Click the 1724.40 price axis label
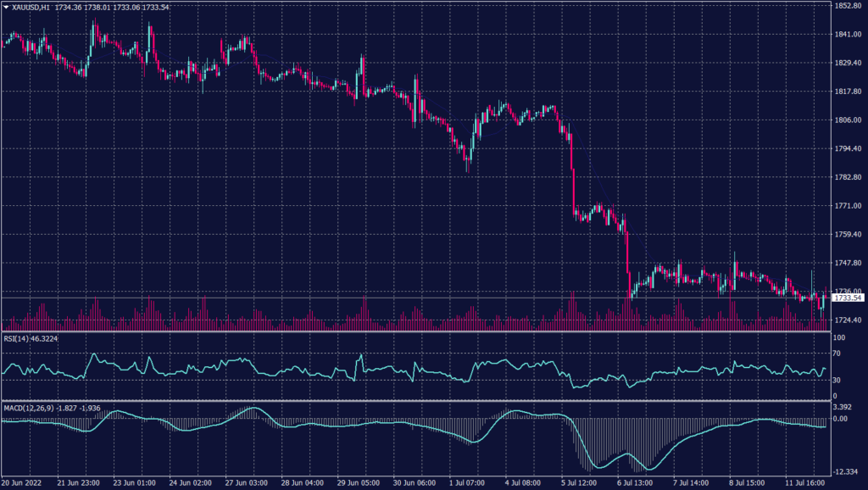Image resolution: width=868 pixels, height=490 pixels. coord(848,320)
